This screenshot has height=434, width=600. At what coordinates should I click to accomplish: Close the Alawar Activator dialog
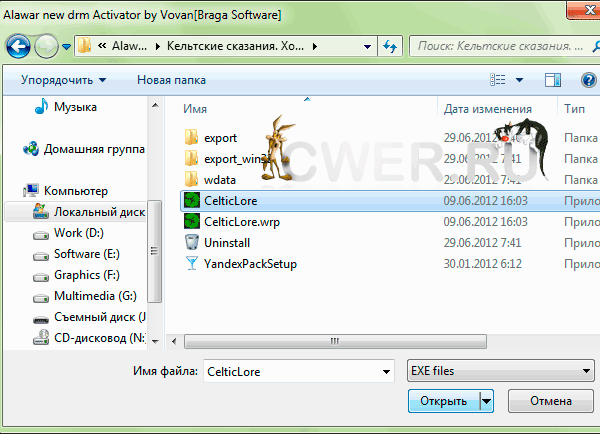585,9
